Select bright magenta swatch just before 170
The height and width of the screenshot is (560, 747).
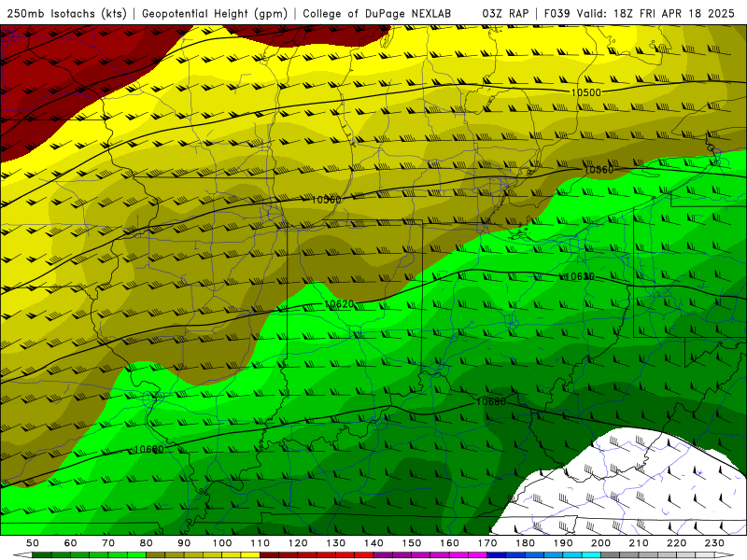[x=478, y=555]
